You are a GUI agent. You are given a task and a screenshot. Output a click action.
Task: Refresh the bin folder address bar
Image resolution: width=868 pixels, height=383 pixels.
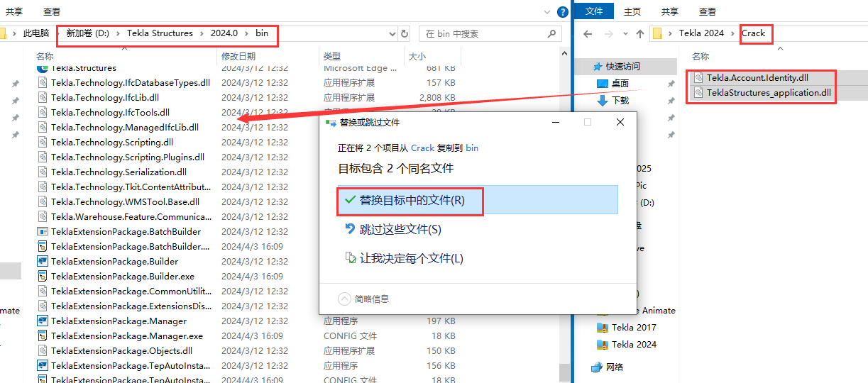(405, 33)
